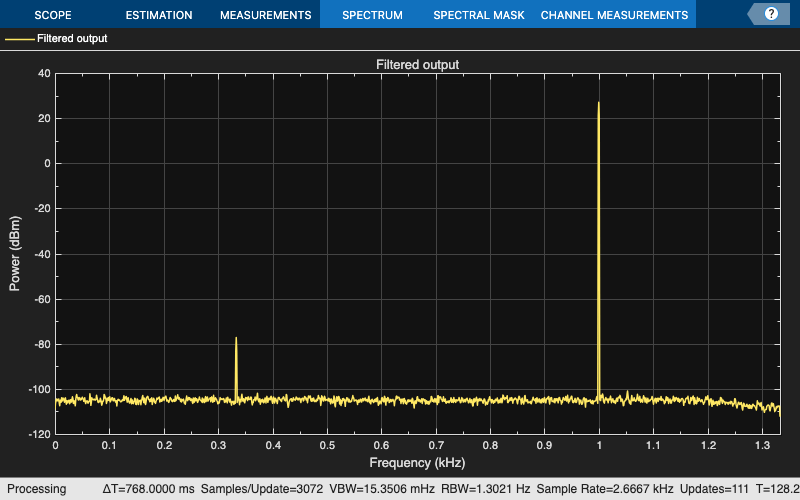The image size is (800, 500).
Task: Click the 40 y-axis tick label
Action: point(44,73)
